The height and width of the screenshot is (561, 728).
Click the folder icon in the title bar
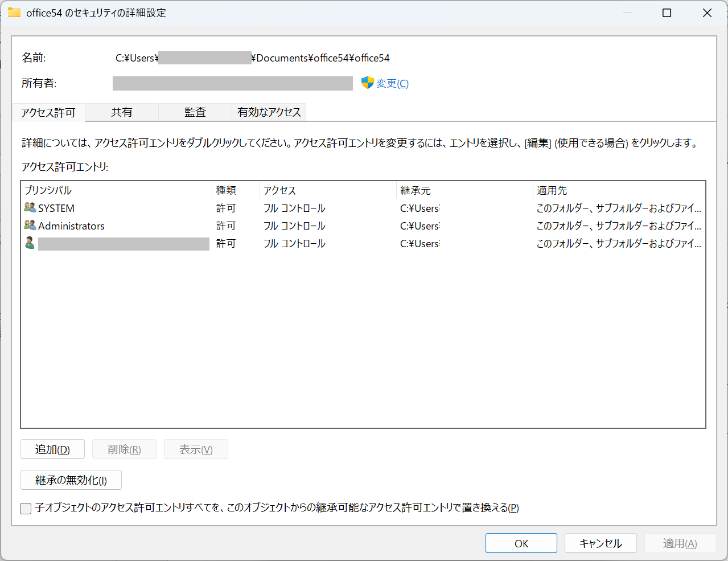(14, 11)
